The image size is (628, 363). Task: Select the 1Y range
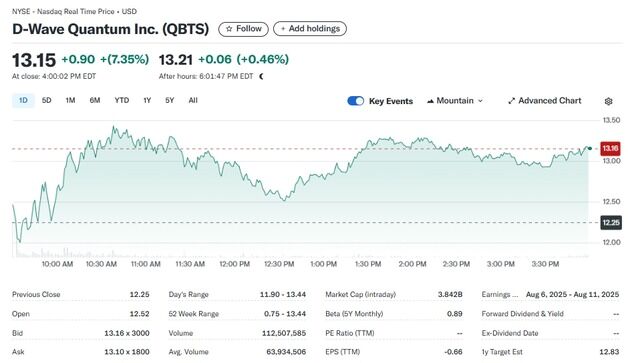click(147, 101)
